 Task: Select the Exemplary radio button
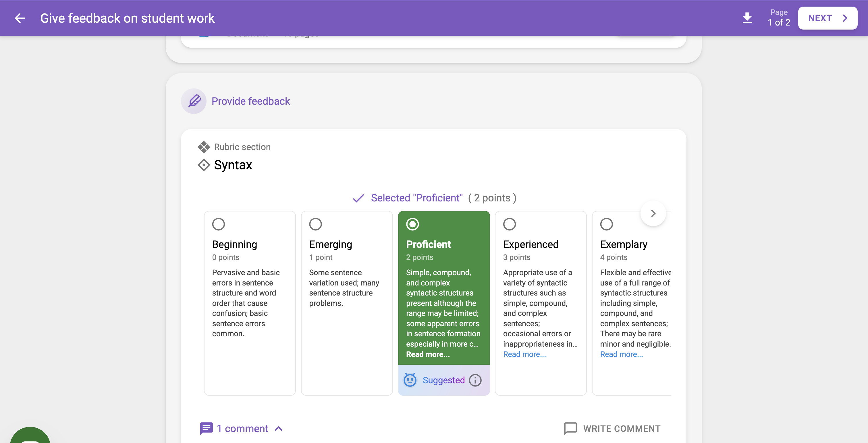(606, 224)
